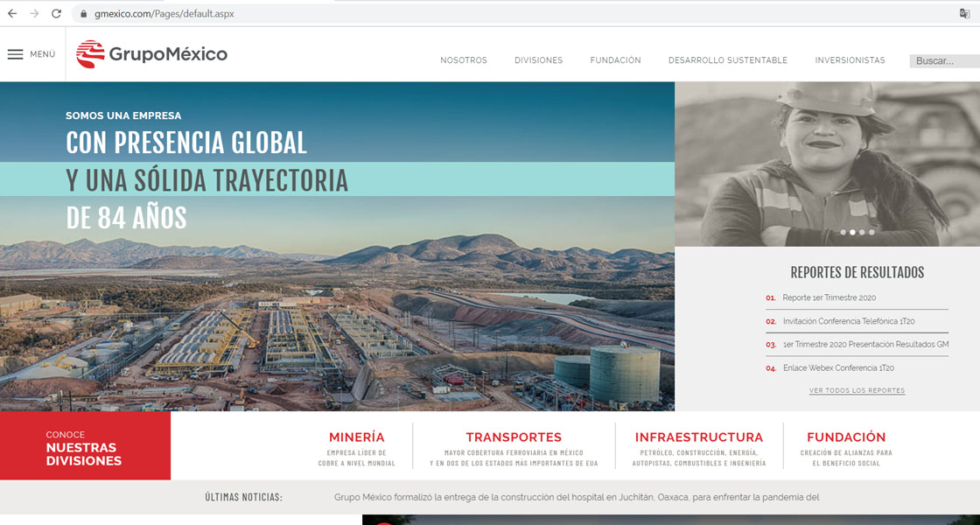Open Enlace Webex Conferencia 1T20
The width and height of the screenshot is (980, 525).
838,368
